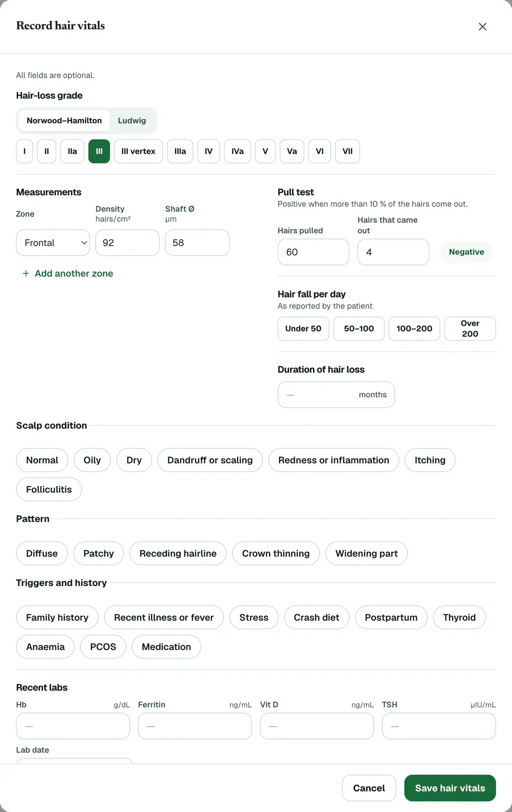Toggle the Crash diet trigger chip
512x812 pixels.
(317, 617)
